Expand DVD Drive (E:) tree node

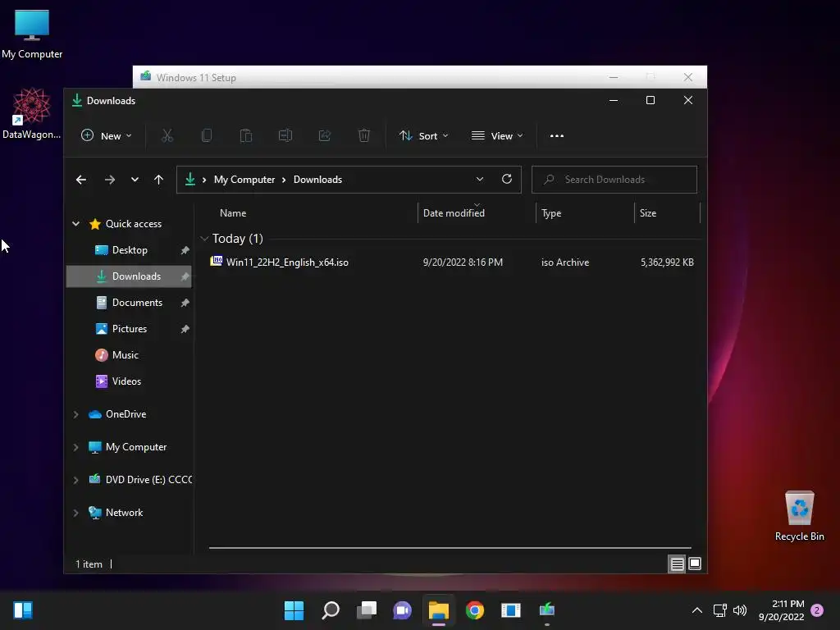tap(76, 479)
